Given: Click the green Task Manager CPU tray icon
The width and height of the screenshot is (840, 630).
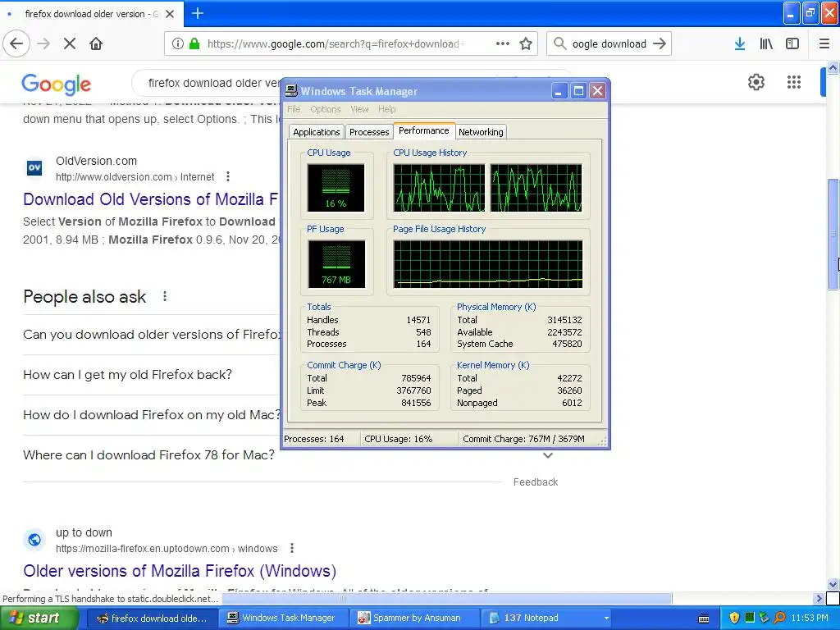Looking at the screenshot, I should click(750, 618).
